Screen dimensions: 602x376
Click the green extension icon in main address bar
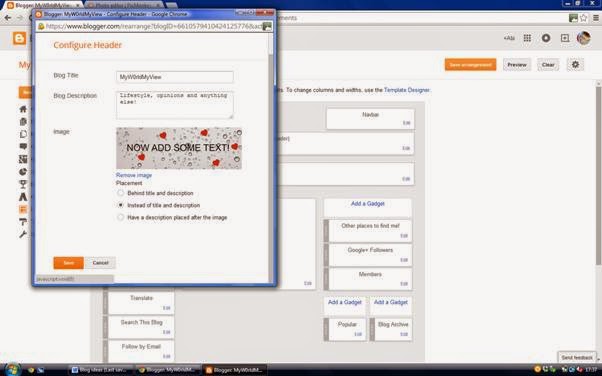click(573, 18)
